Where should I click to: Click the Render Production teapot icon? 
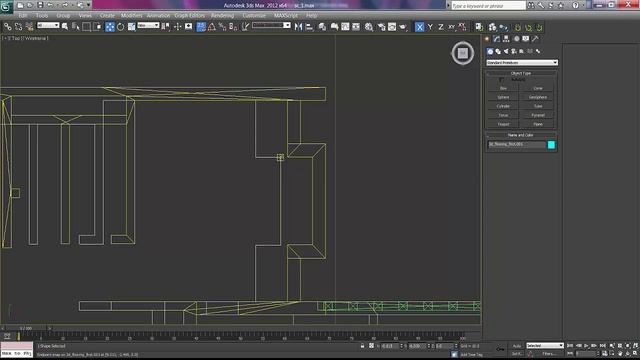click(x=403, y=27)
